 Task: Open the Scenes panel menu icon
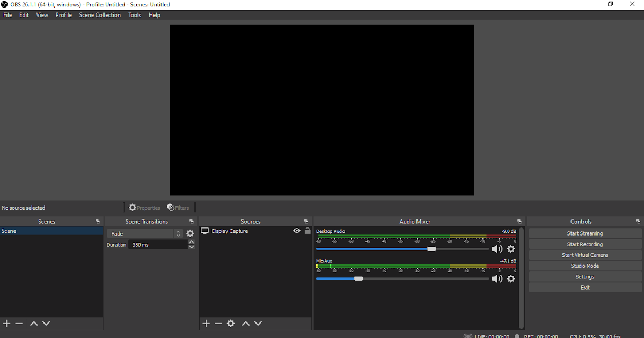(x=98, y=221)
